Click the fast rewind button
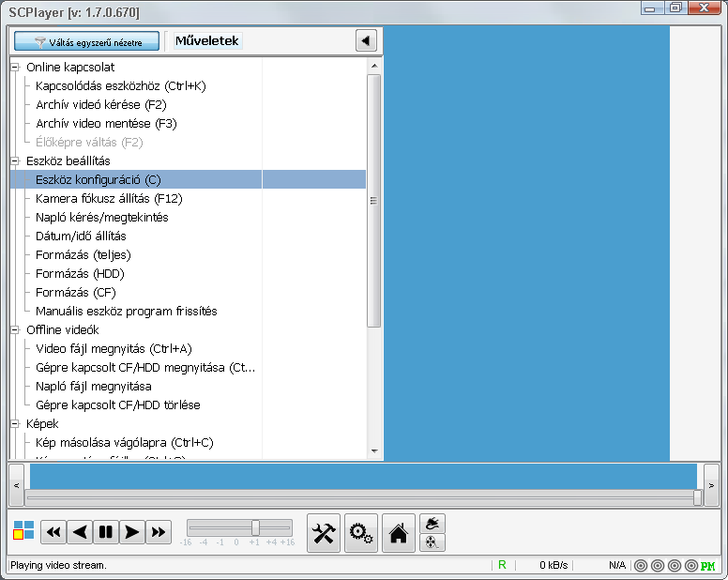 53,532
